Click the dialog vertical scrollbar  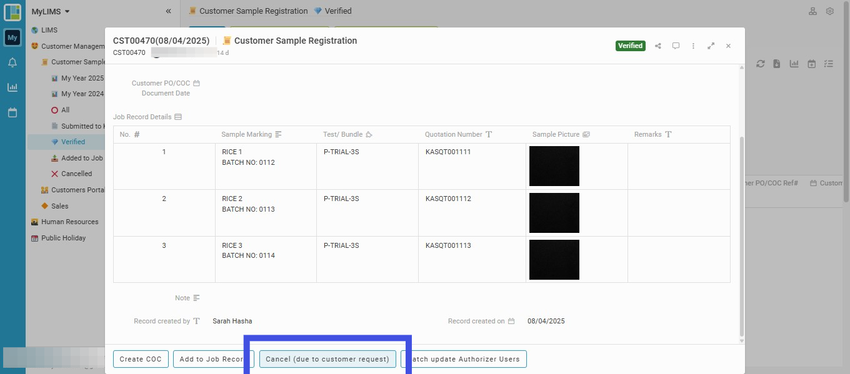(x=742, y=236)
